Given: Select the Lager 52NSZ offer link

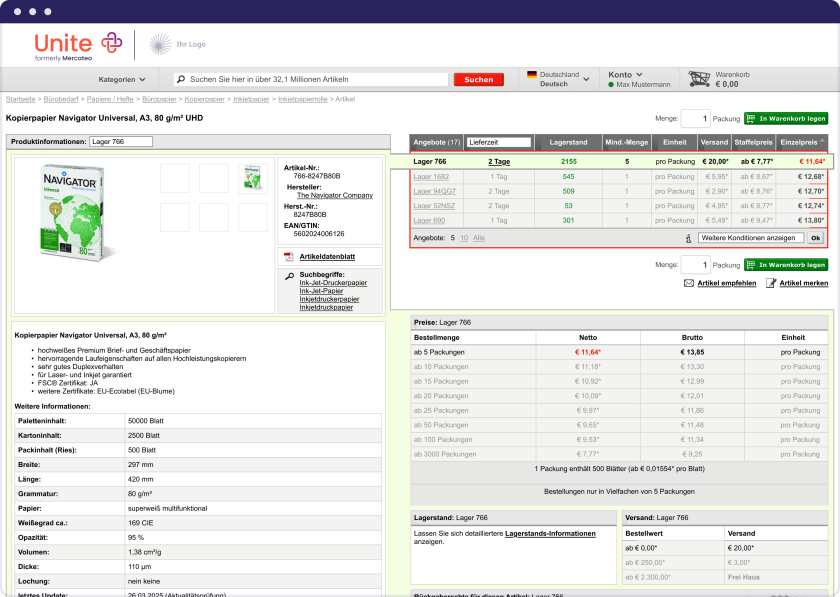Looking at the screenshot, I should coord(434,206).
